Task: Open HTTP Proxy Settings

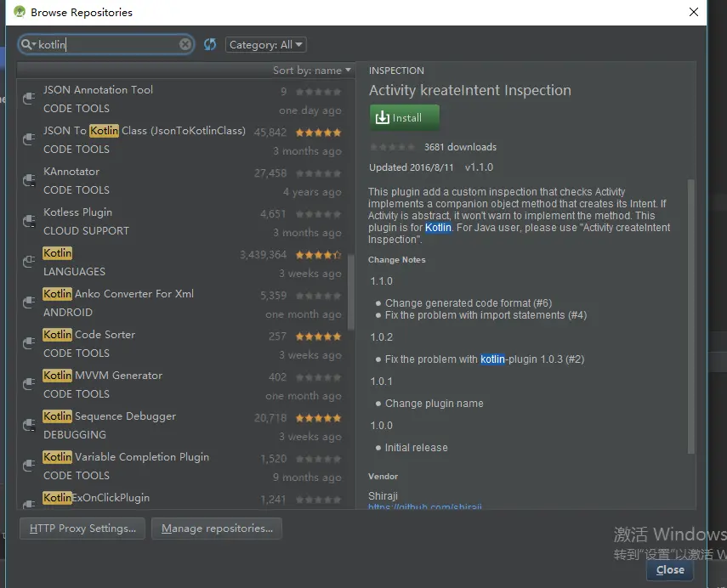Action: coord(82,529)
